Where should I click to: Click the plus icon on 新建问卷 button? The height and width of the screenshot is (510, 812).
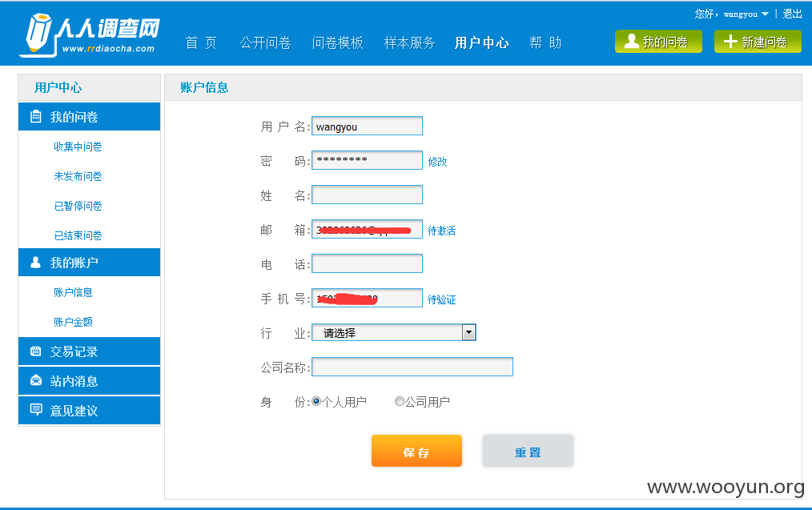[x=730, y=42]
